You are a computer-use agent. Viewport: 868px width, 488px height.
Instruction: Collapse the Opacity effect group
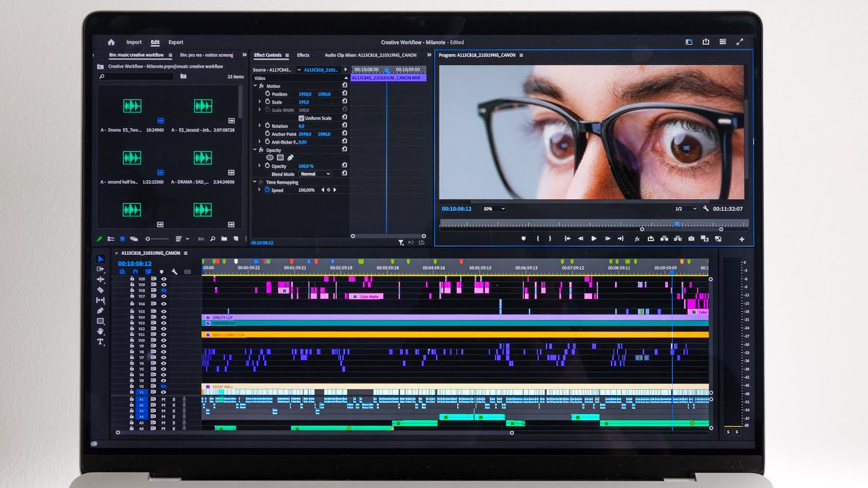click(256, 150)
